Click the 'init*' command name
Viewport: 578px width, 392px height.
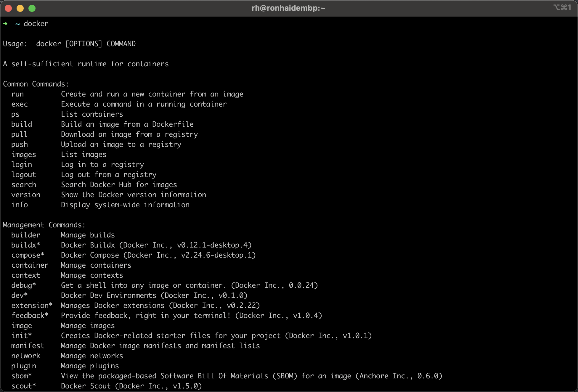click(x=22, y=336)
